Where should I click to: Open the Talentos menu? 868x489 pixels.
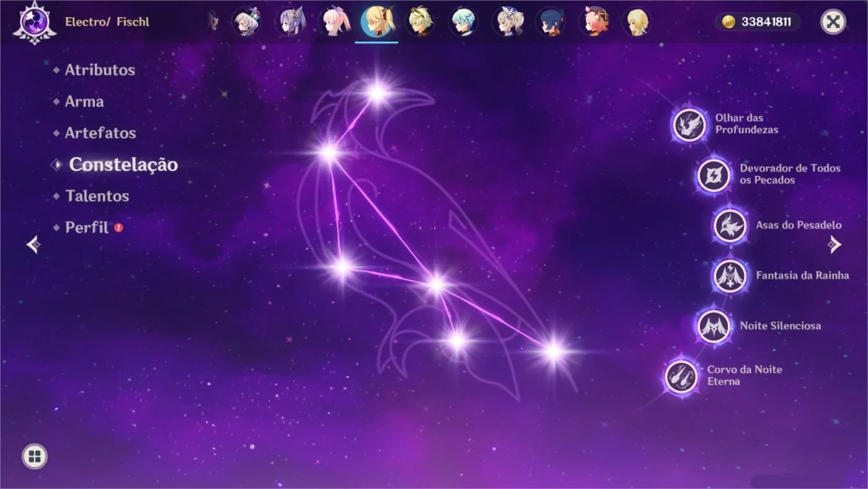[x=97, y=196]
